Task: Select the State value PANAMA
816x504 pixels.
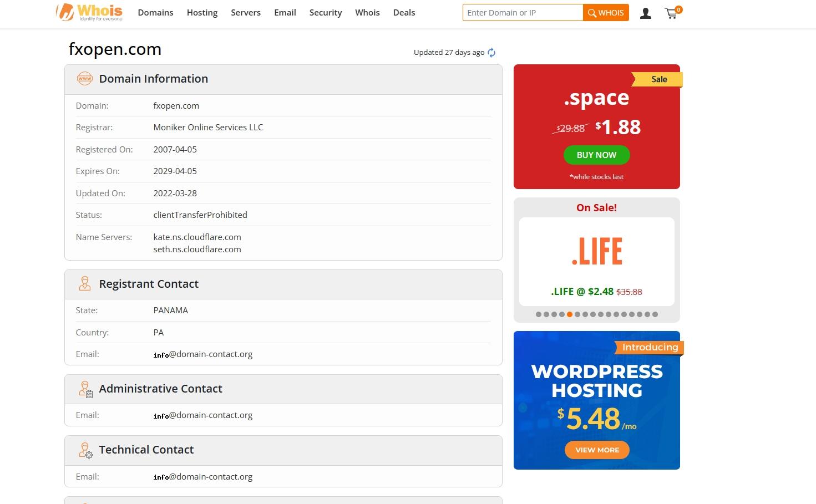Action: pyautogui.click(x=171, y=310)
